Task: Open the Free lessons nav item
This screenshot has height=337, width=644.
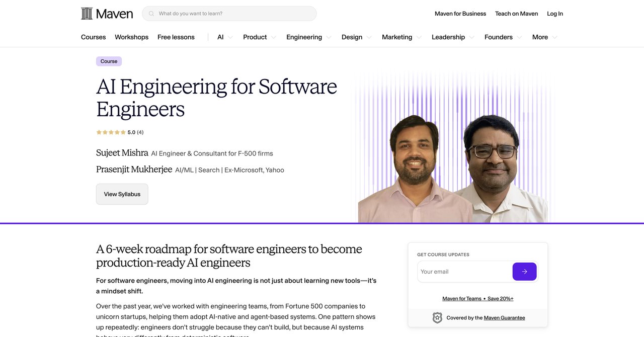Action: click(x=176, y=37)
